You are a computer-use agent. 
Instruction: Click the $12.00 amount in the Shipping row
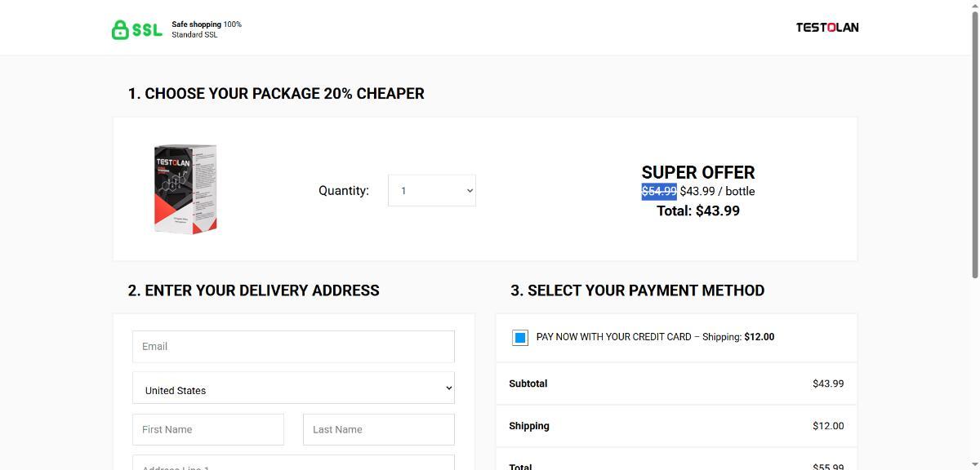click(x=827, y=426)
